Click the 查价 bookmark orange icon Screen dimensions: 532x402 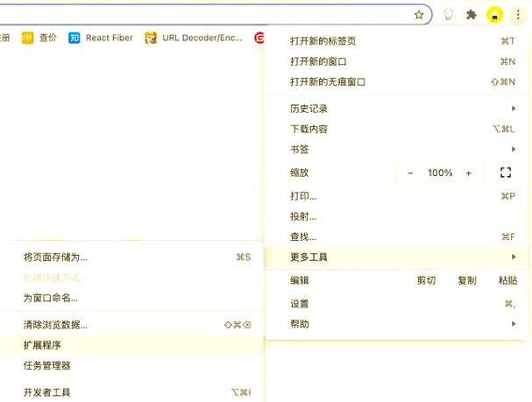point(27,38)
